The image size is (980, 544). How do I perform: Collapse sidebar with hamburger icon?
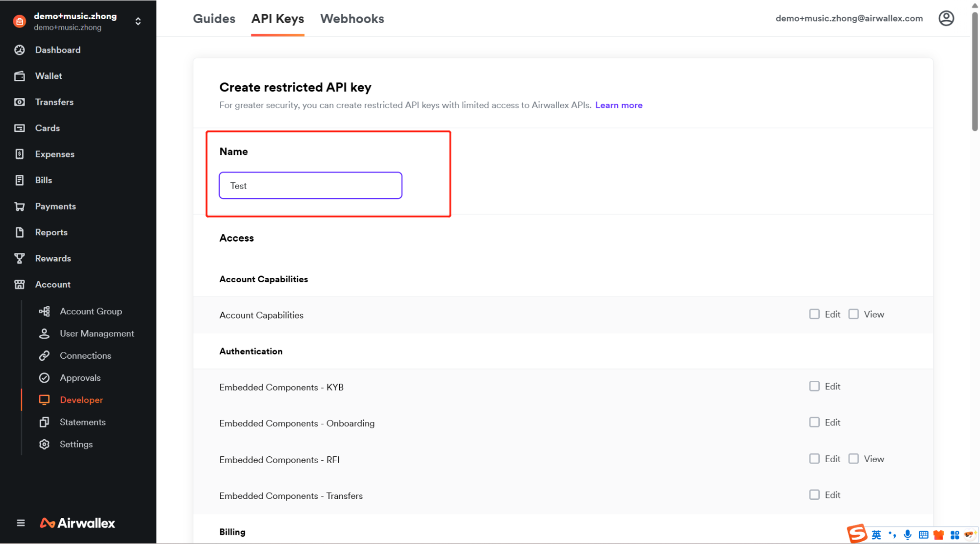click(21, 523)
